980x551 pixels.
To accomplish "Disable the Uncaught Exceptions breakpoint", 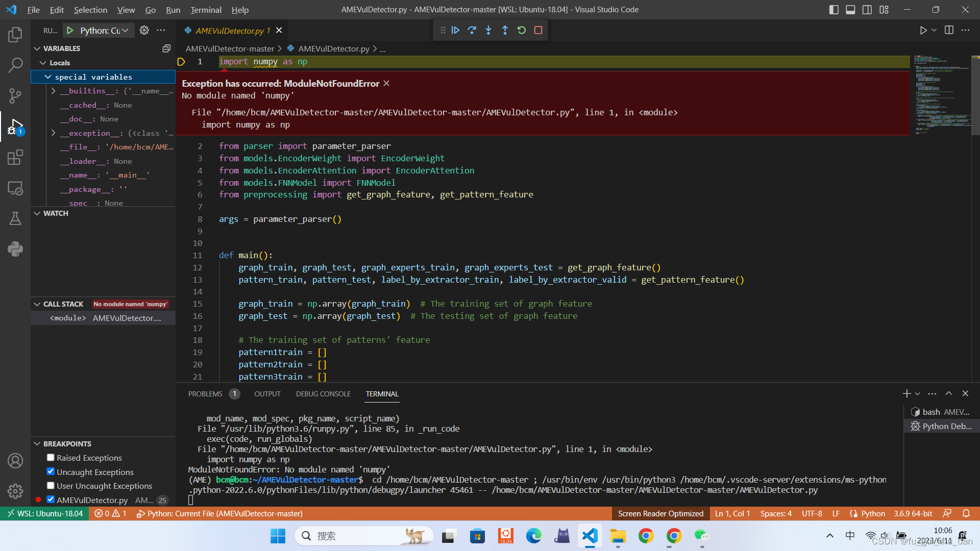I will pyautogui.click(x=51, y=472).
